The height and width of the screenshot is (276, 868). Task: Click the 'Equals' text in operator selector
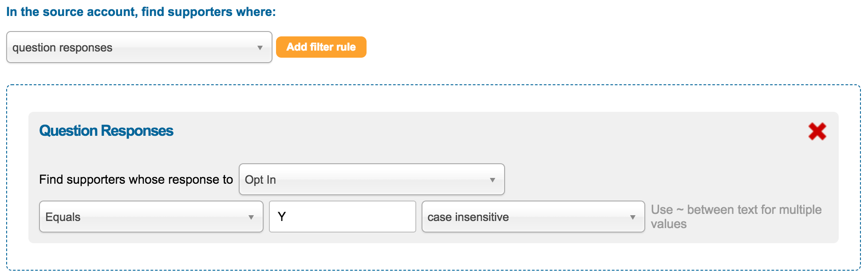click(x=63, y=217)
